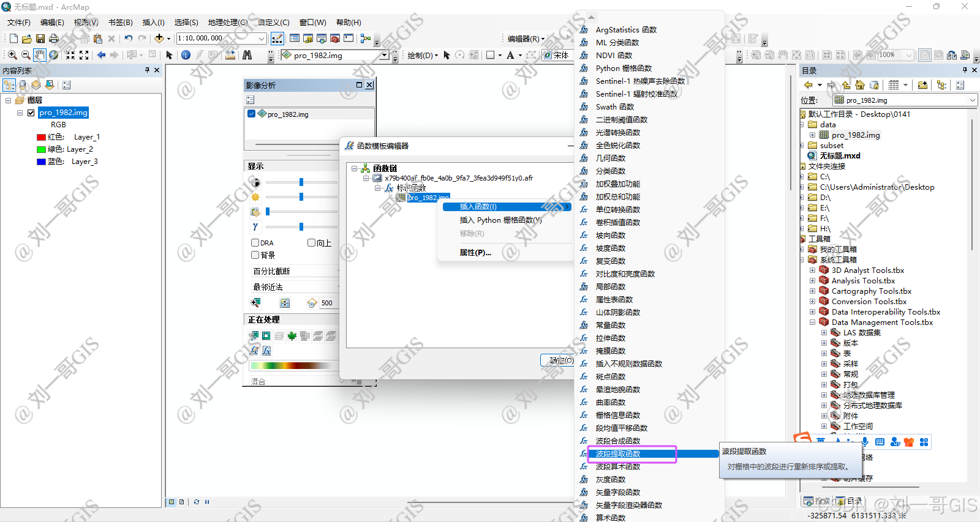Screen dimensions: 980x522
Task: Undo the last action
Action: pos(128,39)
